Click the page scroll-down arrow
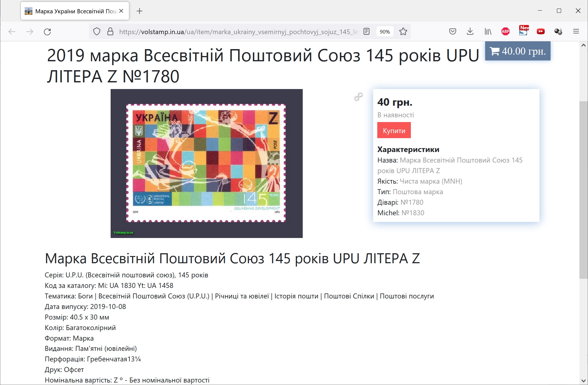The image size is (588, 385). [x=583, y=381]
